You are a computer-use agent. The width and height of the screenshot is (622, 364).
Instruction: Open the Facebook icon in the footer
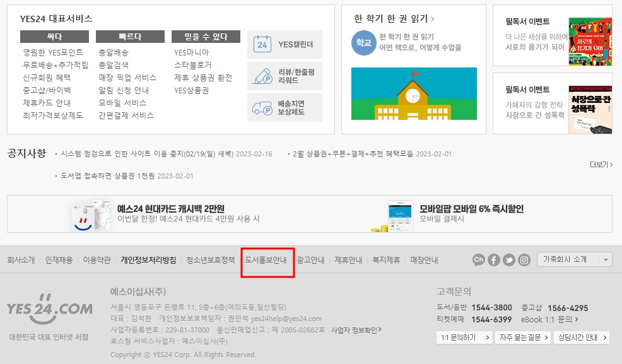click(494, 259)
